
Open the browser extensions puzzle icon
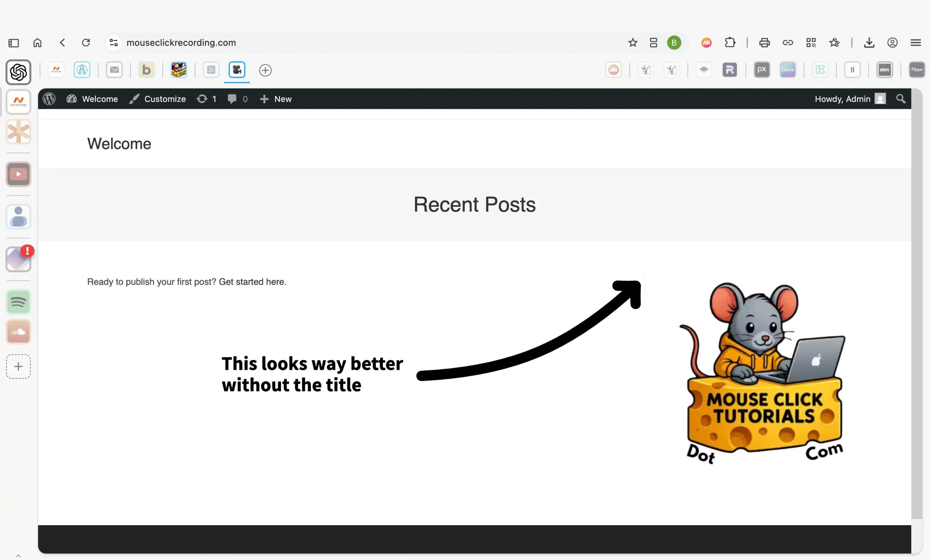coord(730,42)
